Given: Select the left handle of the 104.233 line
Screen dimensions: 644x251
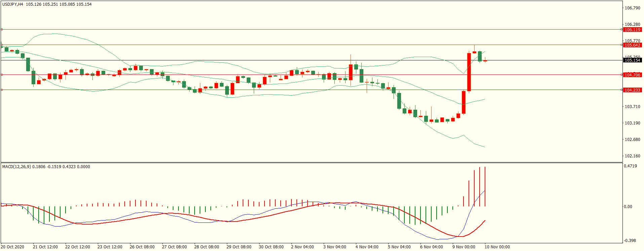Looking at the screenshot, I should pos(2,90).
